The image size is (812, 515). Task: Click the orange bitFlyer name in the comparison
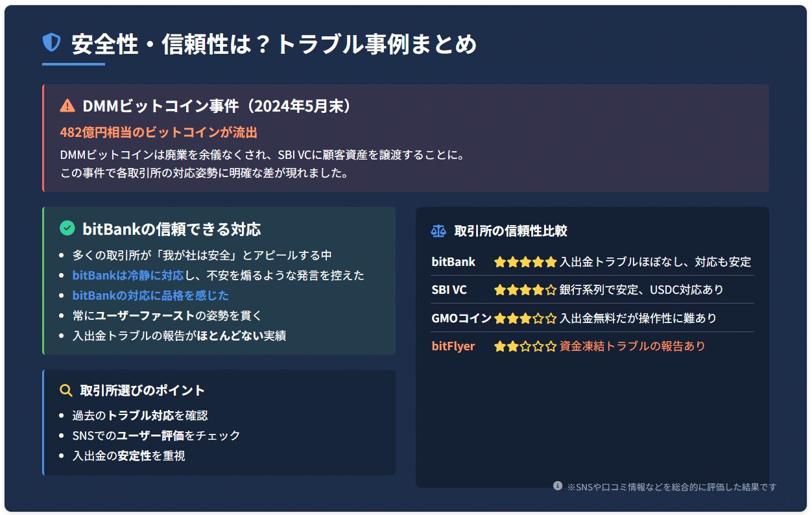click(453, 346)
